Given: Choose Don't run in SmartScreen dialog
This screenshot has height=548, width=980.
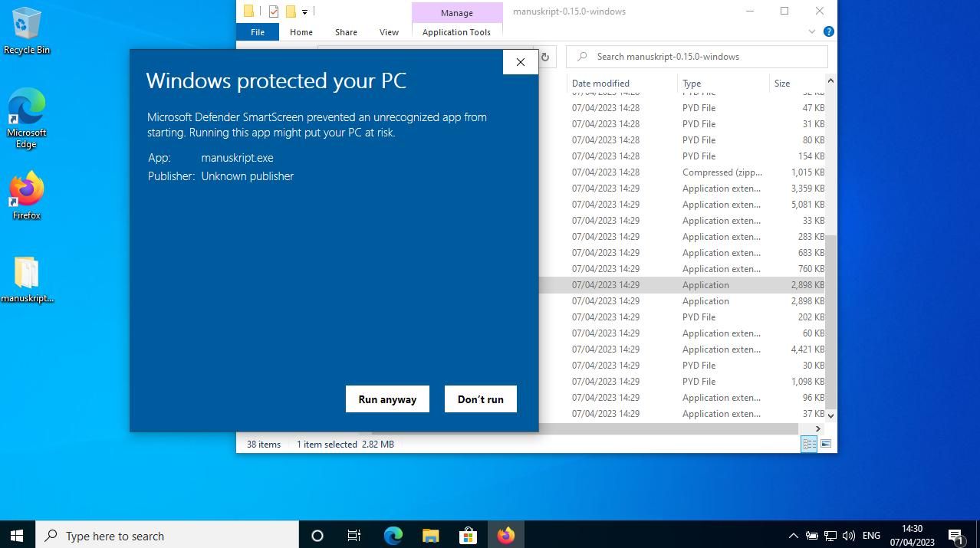Looking at the screenshot, I should coord(481,399).
